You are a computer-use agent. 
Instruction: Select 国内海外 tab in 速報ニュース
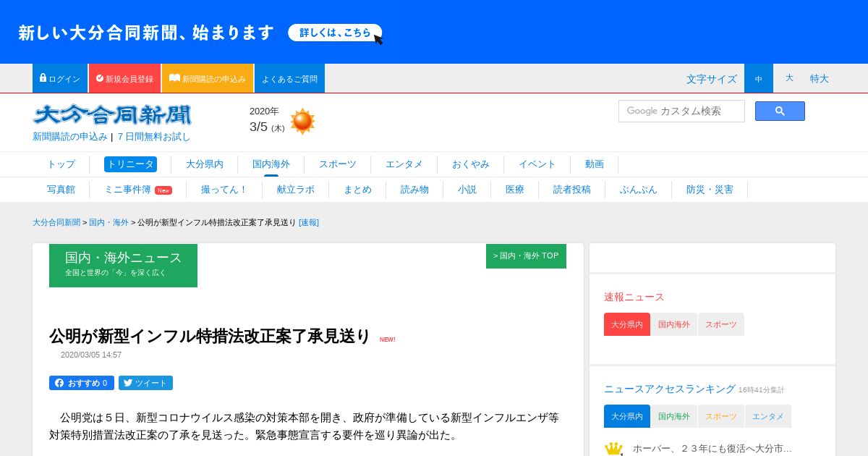pyautogui.click(x=674, y=324)
